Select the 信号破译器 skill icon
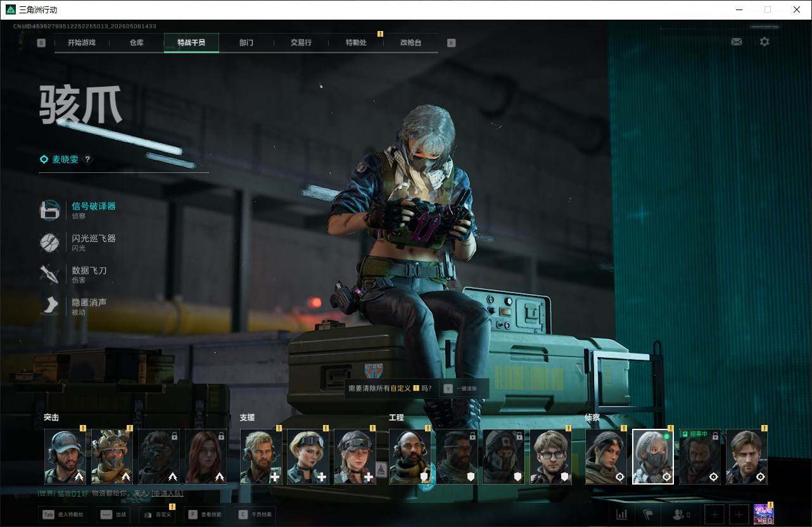Viewport: 812px width, 527px height. [x=49, y=210]
